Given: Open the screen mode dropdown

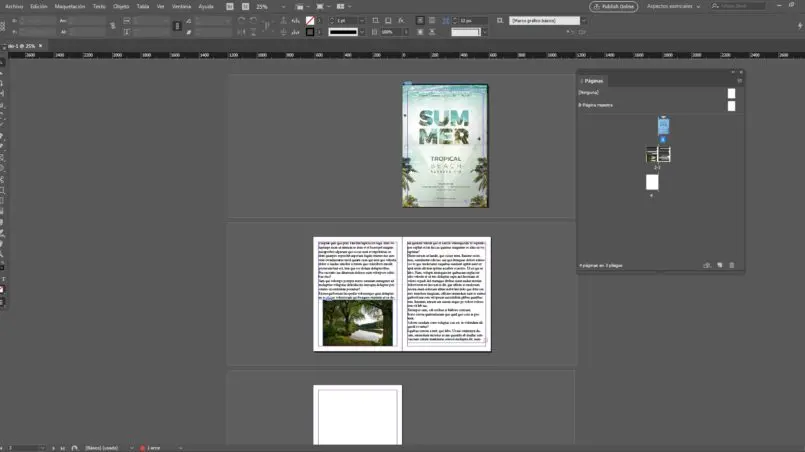Looking at the screenshot, I should point(322,7).
